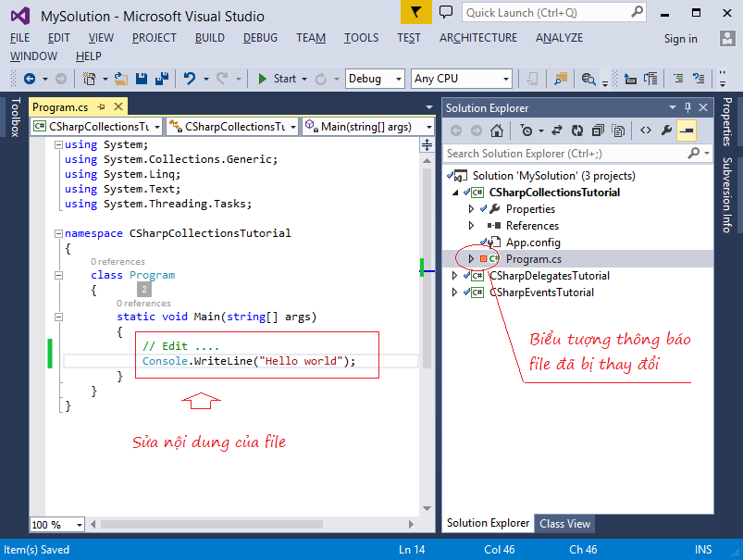
Task: Click in the Quick Launch search box
Action: [x=554, y=13]
